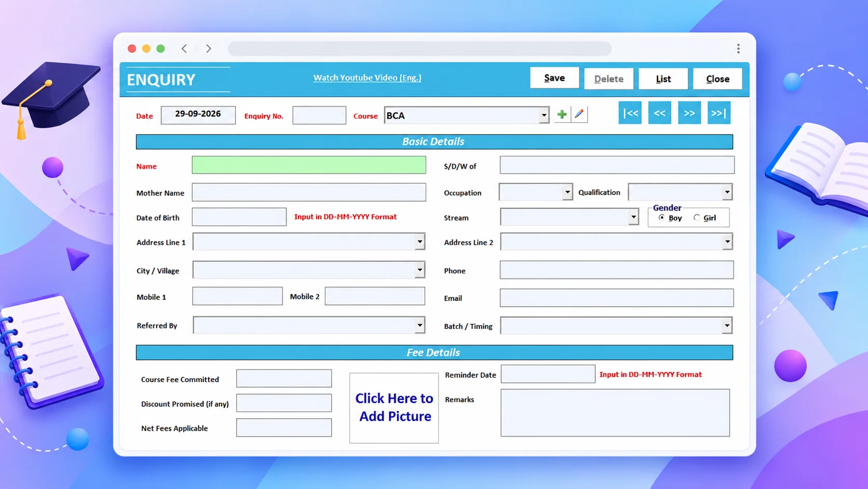Click Here to Add Picture box
Image resolution: width=868 pixels, height=489 pixels.
(x=394, y=408)
